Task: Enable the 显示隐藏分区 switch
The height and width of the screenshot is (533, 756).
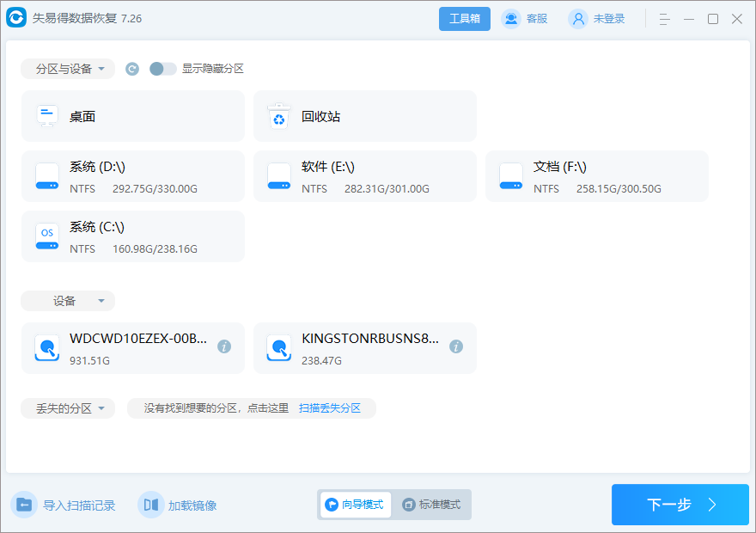Action: click(x=162, y=69)
